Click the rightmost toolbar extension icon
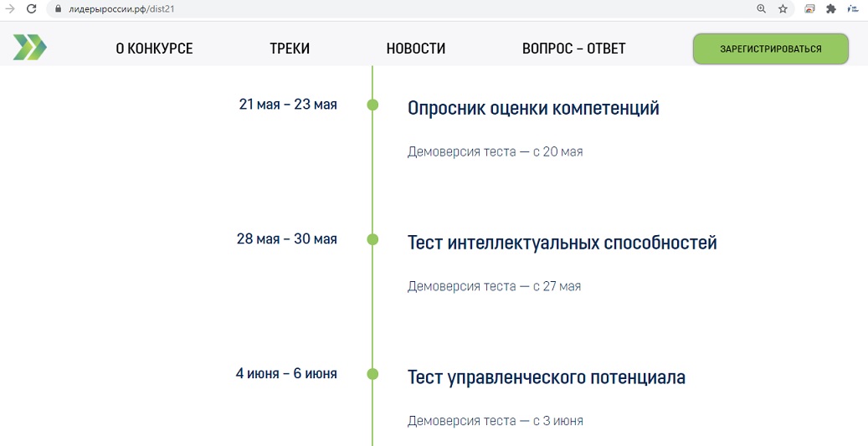The image size is (868, 446). click(853, 9)
